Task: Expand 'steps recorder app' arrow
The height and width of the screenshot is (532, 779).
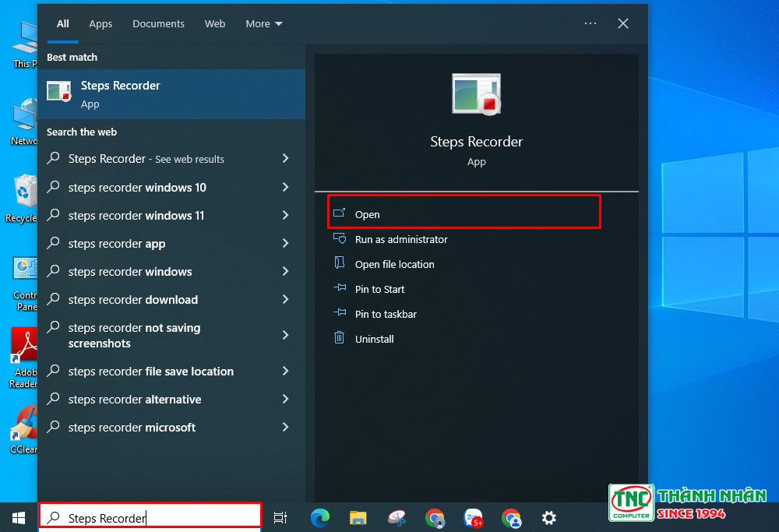Action: 286,243
